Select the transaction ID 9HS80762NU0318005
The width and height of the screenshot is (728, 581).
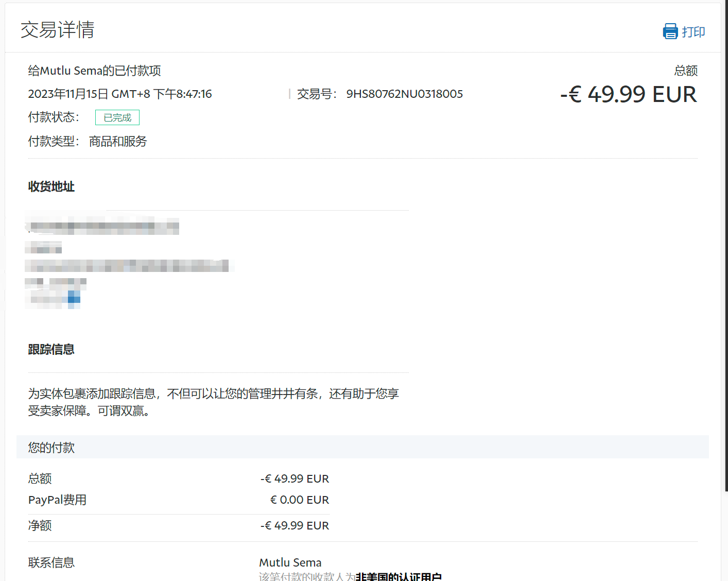pyautogui.click(x=404, y=94)
